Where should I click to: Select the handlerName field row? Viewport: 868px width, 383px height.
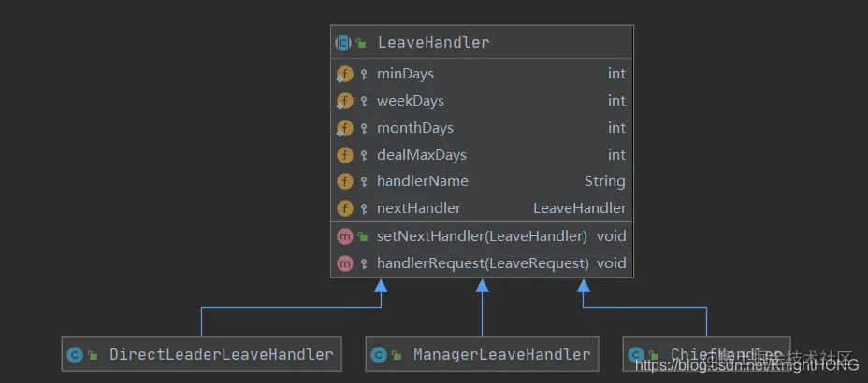pyautogui.click(x=482, y=181)
